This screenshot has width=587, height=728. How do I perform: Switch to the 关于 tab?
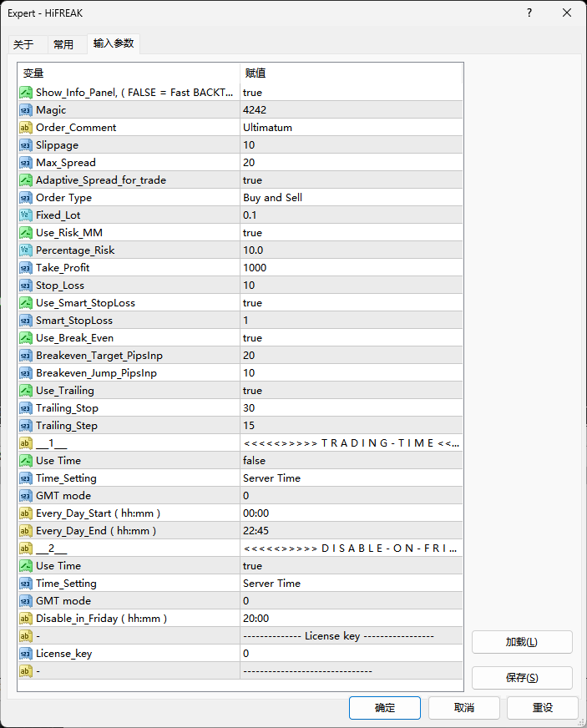(x=23, y=45)
